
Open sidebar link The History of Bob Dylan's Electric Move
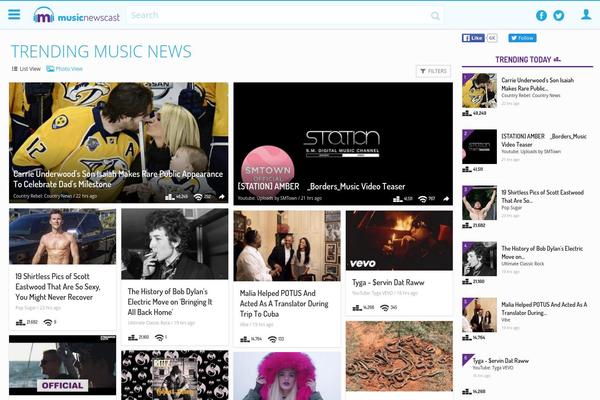click(x=542, y=253)
